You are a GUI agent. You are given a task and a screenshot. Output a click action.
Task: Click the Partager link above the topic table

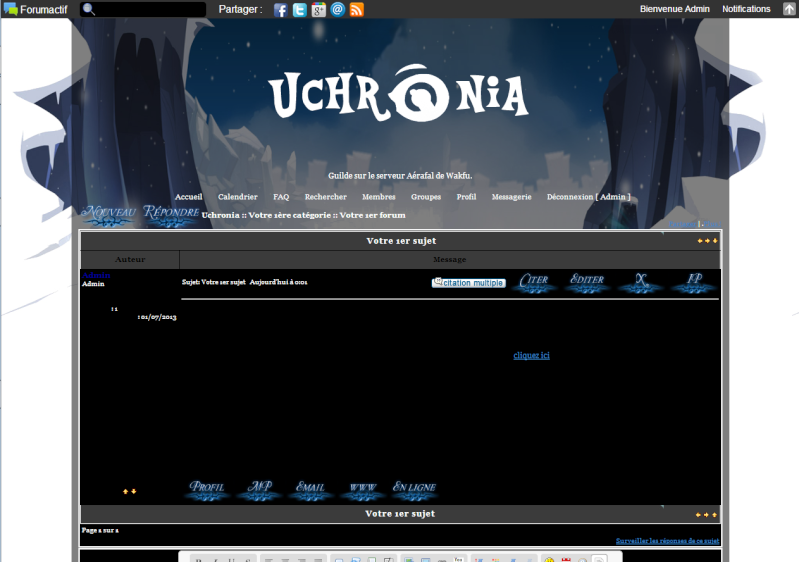[683, 224]
